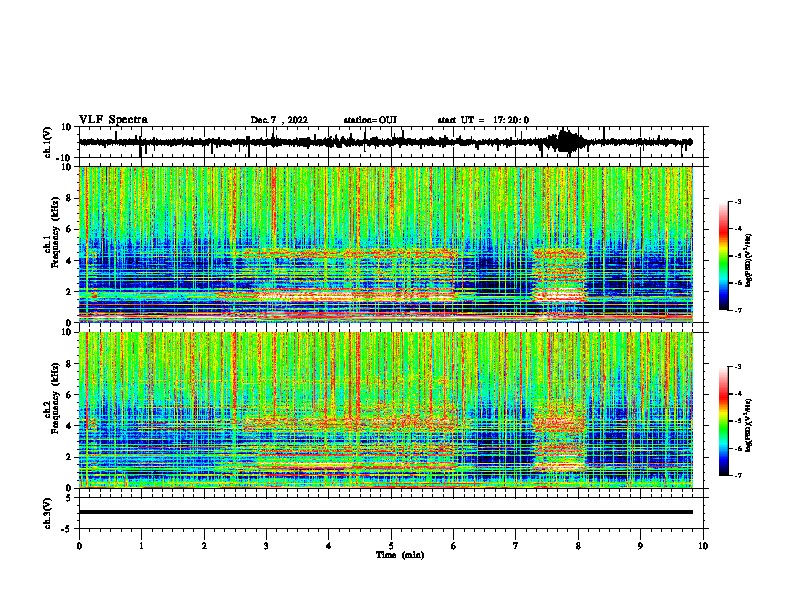Click the "10" tick on the time axis
The width and height of the screenshot is (792, 612).
(x=703, y=546)
